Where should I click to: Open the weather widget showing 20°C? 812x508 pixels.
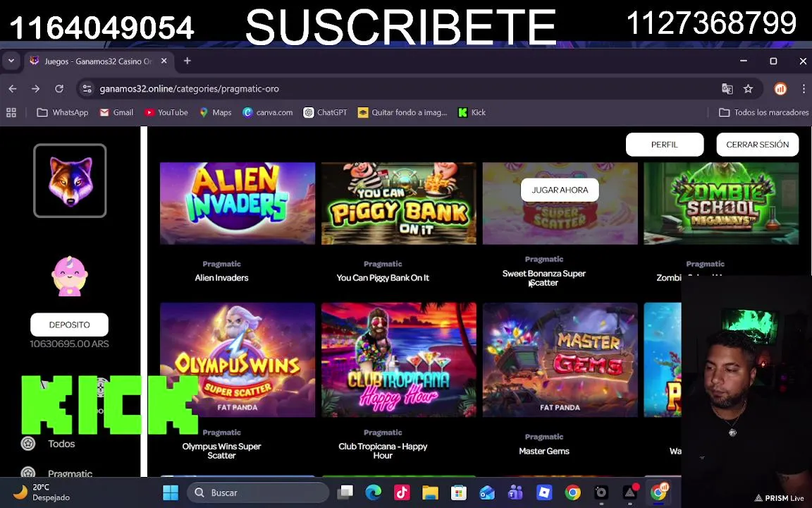tap(40, 492)
